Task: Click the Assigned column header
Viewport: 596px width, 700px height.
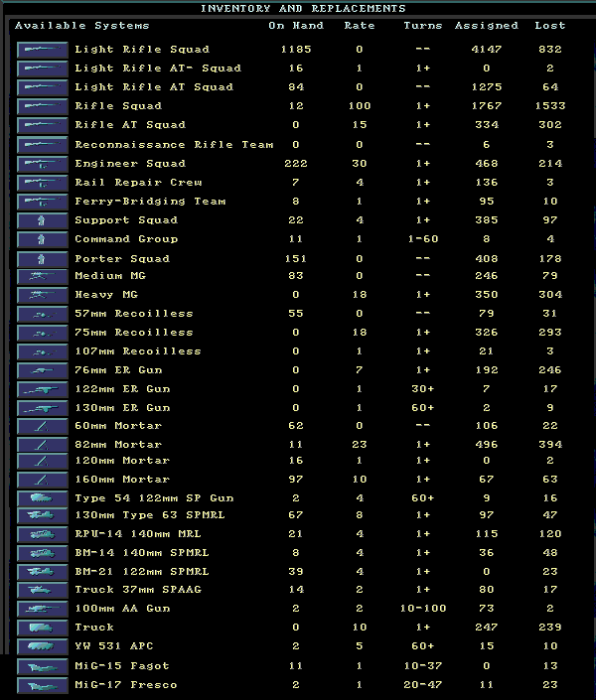Action: [487, 26]
